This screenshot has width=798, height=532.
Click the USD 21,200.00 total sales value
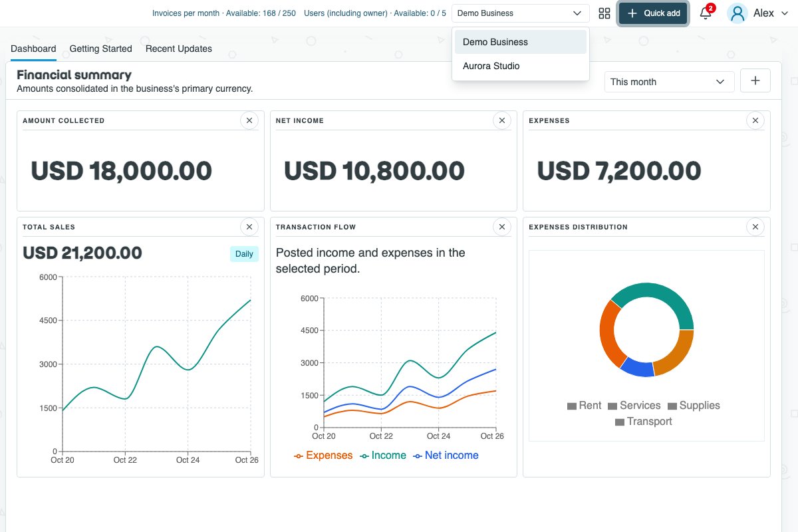point(82,253)
